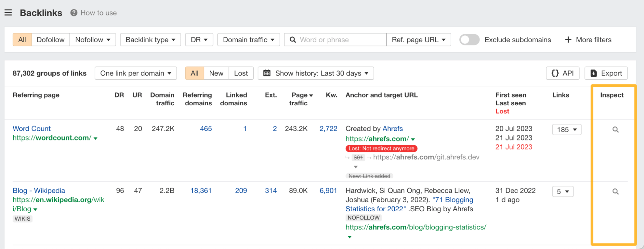
Task: Click referring domains value 18,361
Action: pyautogui.click(x=201, y=191)
